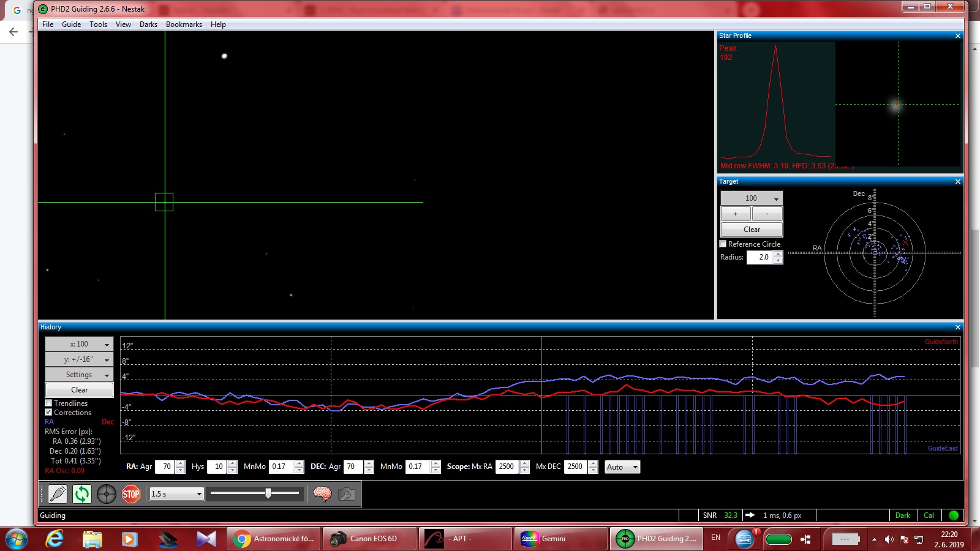Viewport: 980px width, 551px height.
Task: Click Clear button in Target panel
Action: 752,230
